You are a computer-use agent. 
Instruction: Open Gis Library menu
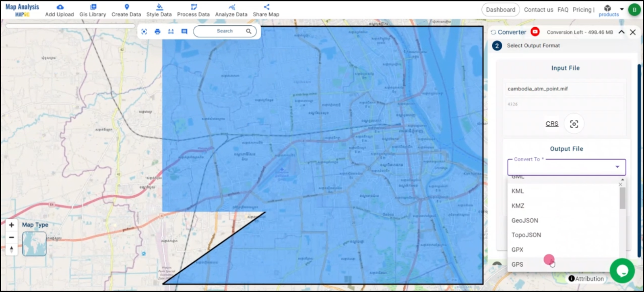(x=93, y=10)
